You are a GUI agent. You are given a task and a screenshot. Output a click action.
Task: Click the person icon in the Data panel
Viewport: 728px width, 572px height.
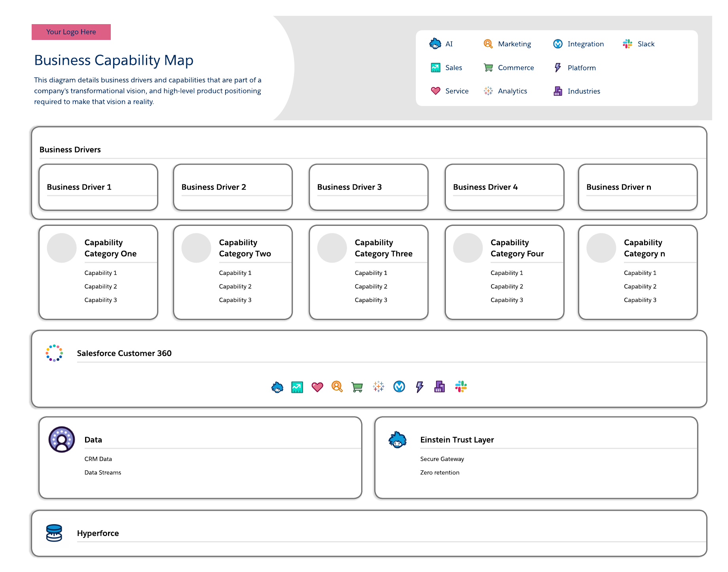[61, 439]
